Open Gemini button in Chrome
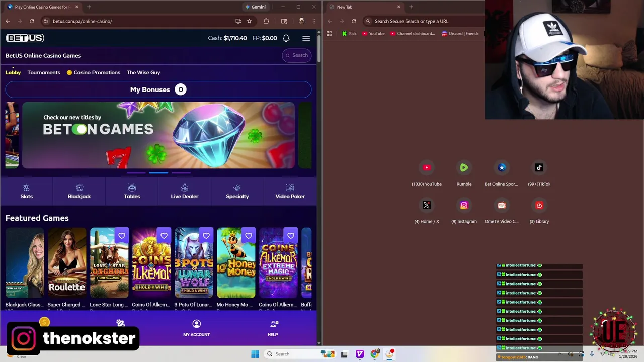The width and height of the screenshot is (644, 362). (x=255, y=7)
